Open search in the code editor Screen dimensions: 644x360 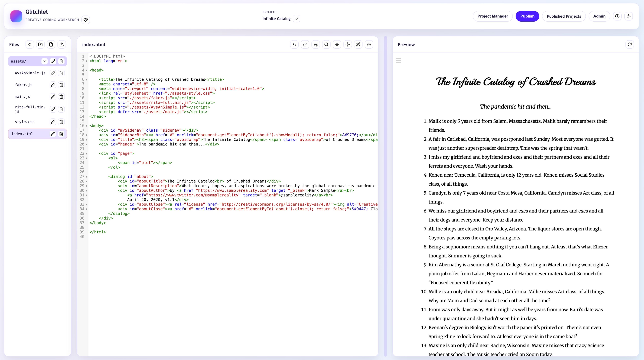pyautogui.click(x=326, y=44)
